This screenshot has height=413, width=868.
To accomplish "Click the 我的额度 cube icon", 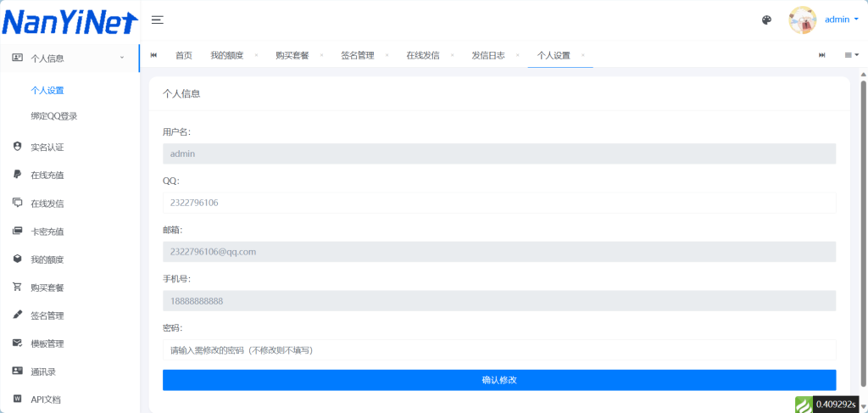I will pyautogui.click(x=17, y=260).
